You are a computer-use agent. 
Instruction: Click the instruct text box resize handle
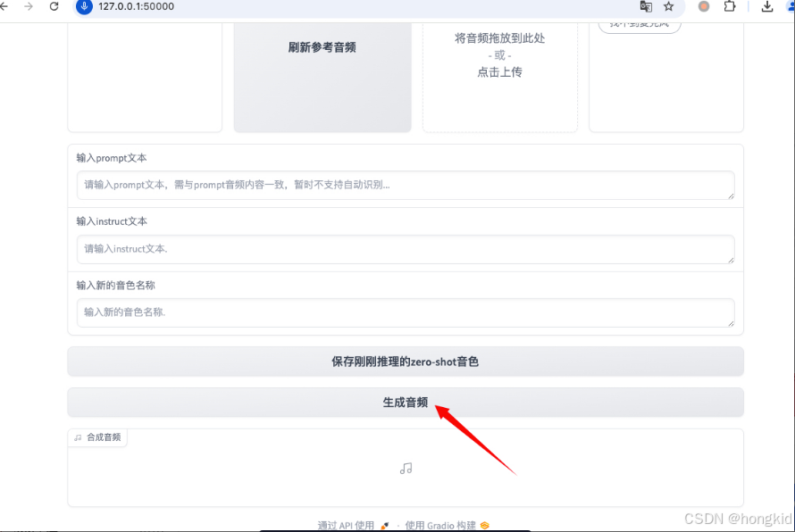pyautogui.click(x=731, y=260)
